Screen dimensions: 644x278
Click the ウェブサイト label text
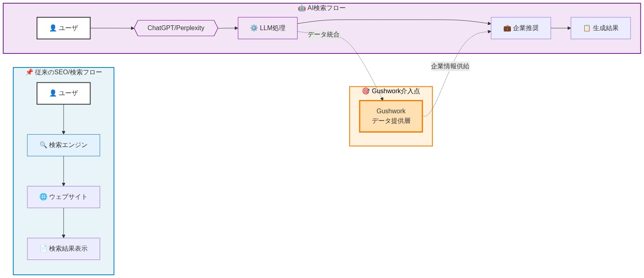(68, 196)
